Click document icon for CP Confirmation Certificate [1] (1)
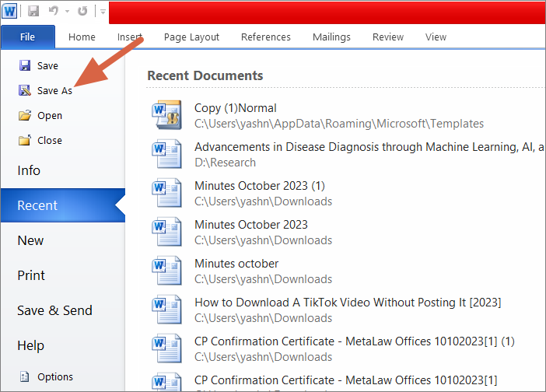 pyautogui.click(x=166, y=348)
